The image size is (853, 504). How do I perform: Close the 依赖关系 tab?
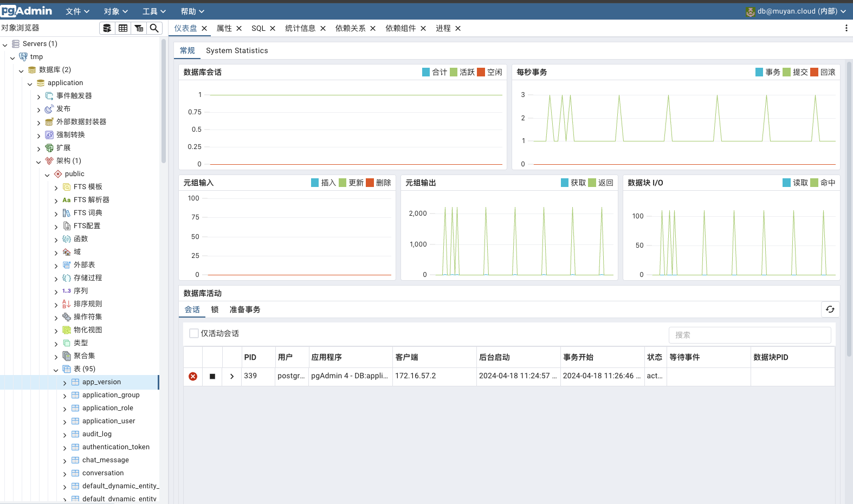pos(373,29)
